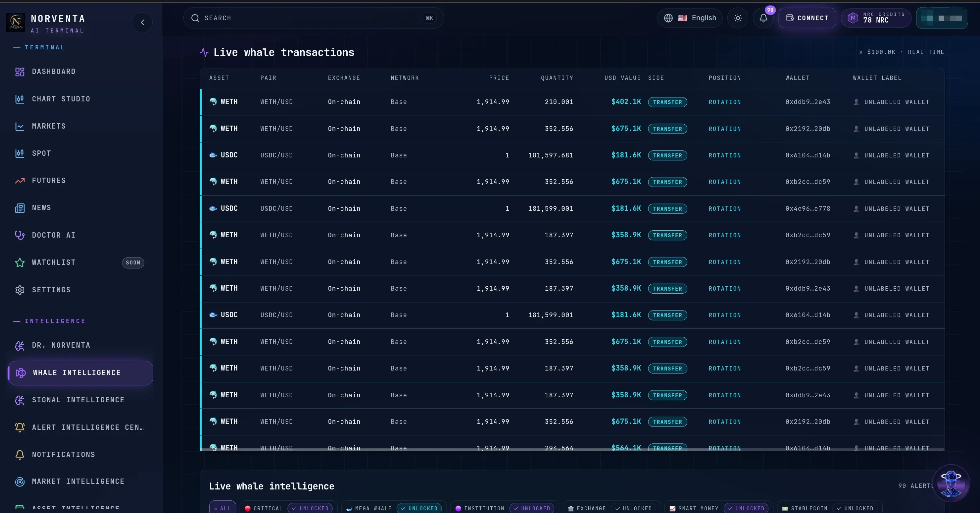Sort by the QUANTITY column header

tap(557, 78)
